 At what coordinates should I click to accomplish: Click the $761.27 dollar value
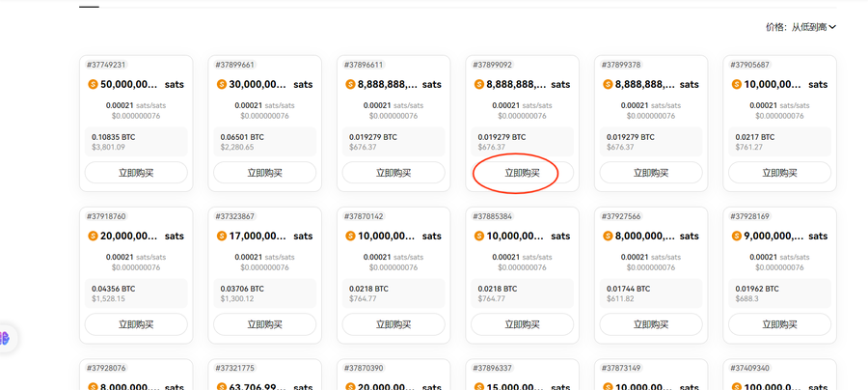748,148
